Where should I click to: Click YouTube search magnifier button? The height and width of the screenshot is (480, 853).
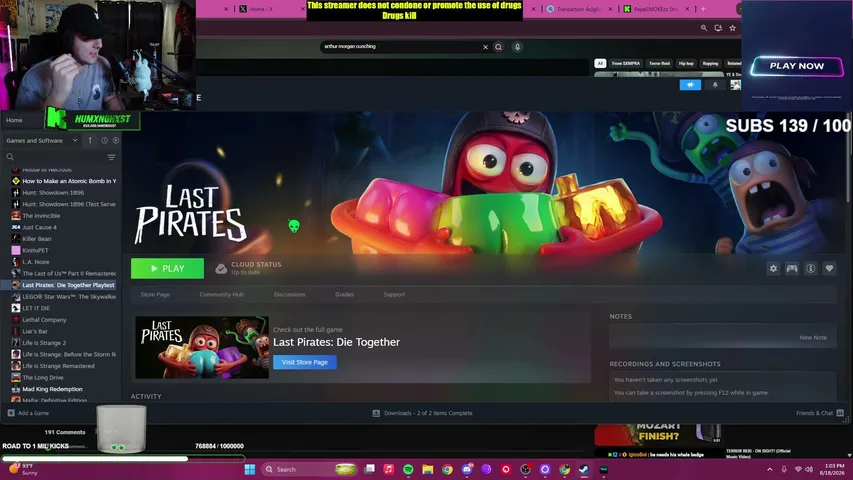498,47
